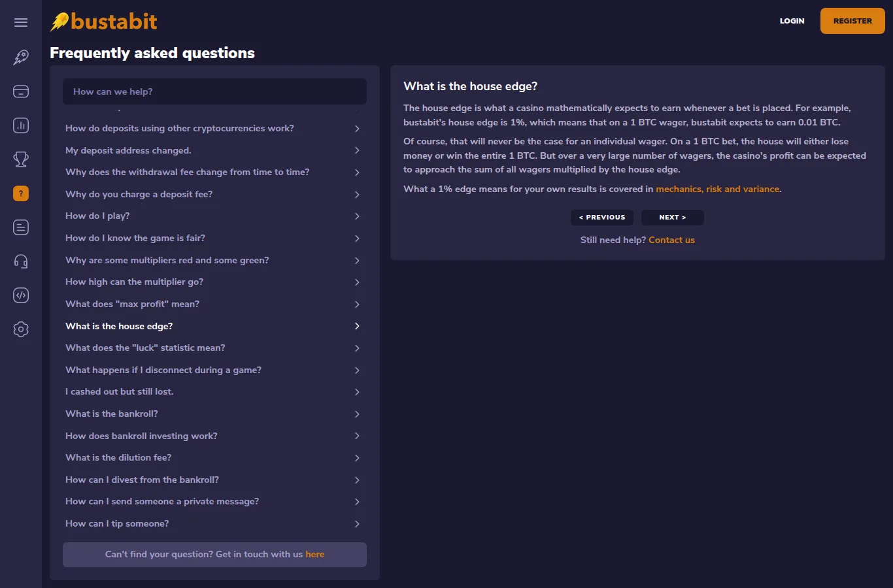
Task: Click the document lines icon in the sidebar
Action: click(x=21, y=227)
